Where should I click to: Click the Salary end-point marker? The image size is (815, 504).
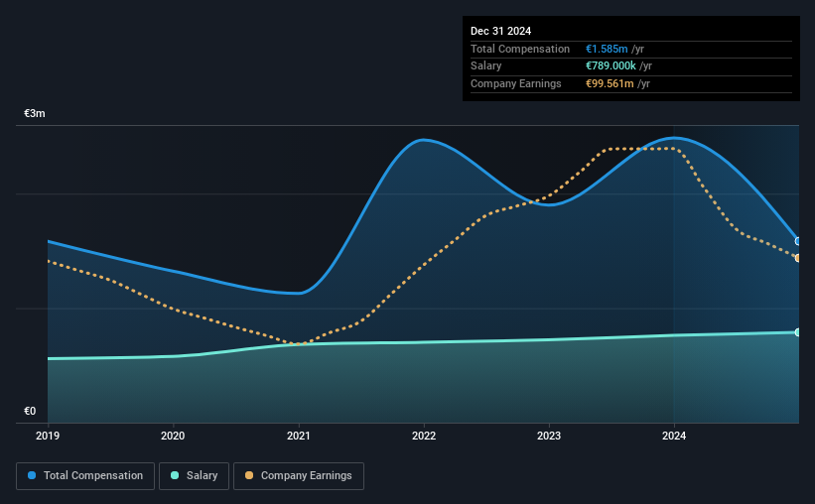point(798,332)
